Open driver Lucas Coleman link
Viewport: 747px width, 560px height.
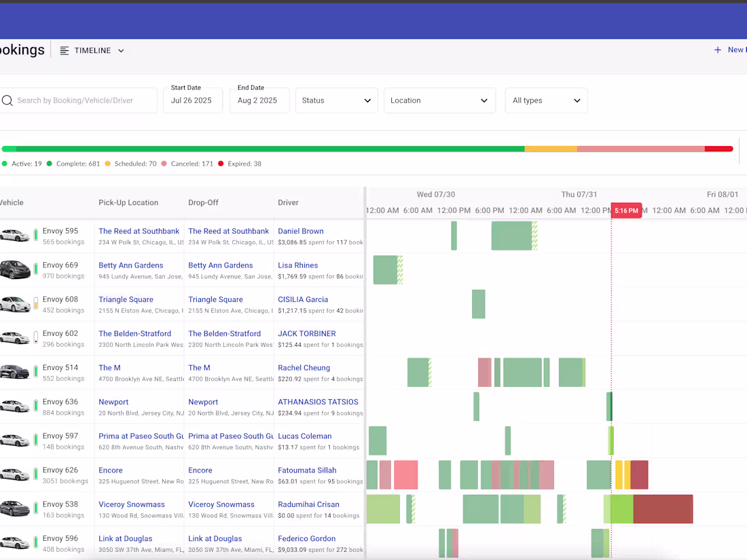pyautogui.click(x=304, y=436)
